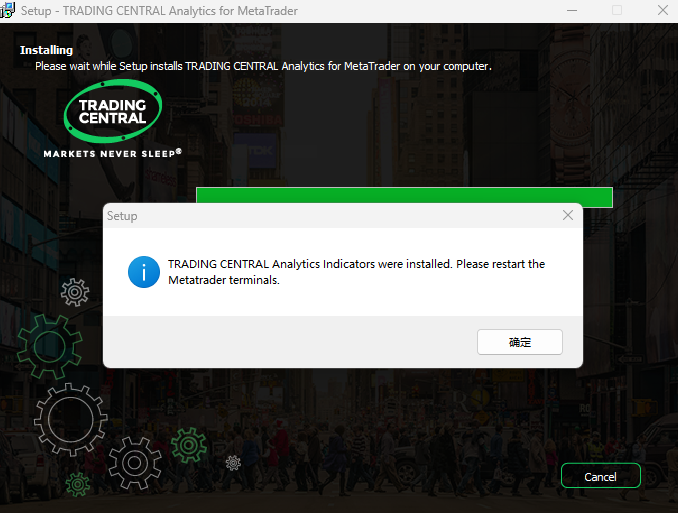Viewport: 678px width, 513px height.
Task: Click the 'Installing' heading text
Action: point(46,50)
